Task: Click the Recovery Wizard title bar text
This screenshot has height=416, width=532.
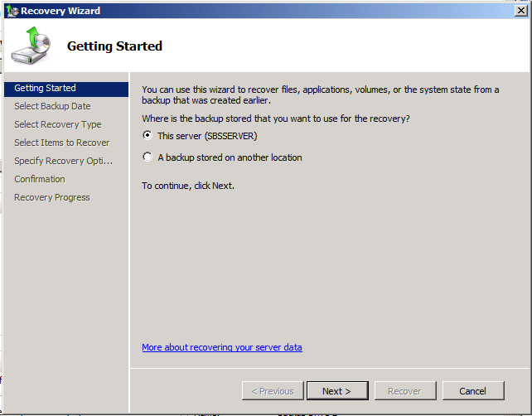Action: coord(60,11)
